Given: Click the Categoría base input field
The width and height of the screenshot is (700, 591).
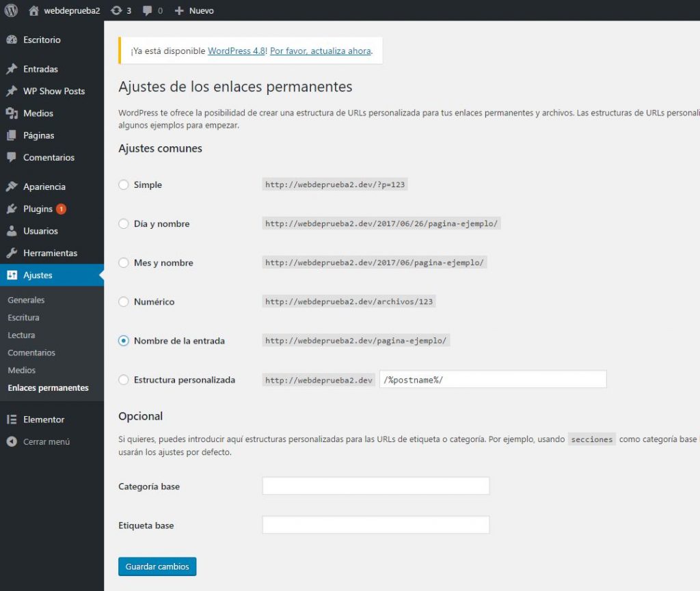Looking at the screenshot, I should (376, 486).
